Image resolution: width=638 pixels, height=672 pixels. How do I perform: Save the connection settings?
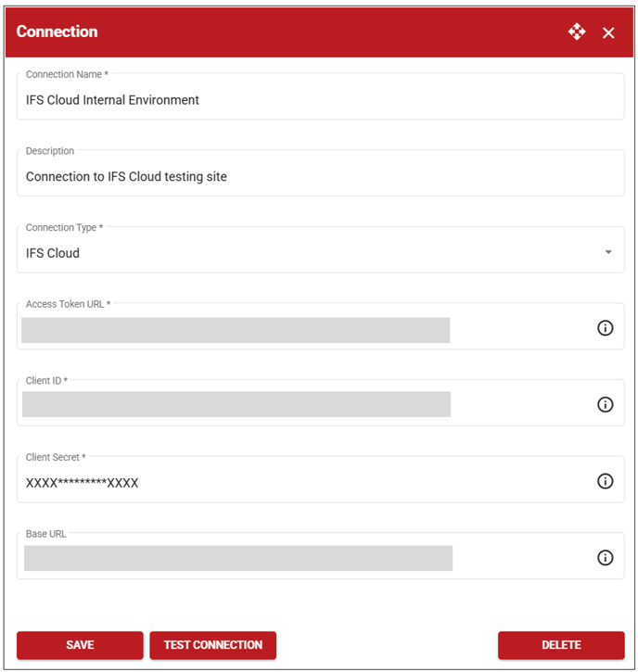point(80,645)
